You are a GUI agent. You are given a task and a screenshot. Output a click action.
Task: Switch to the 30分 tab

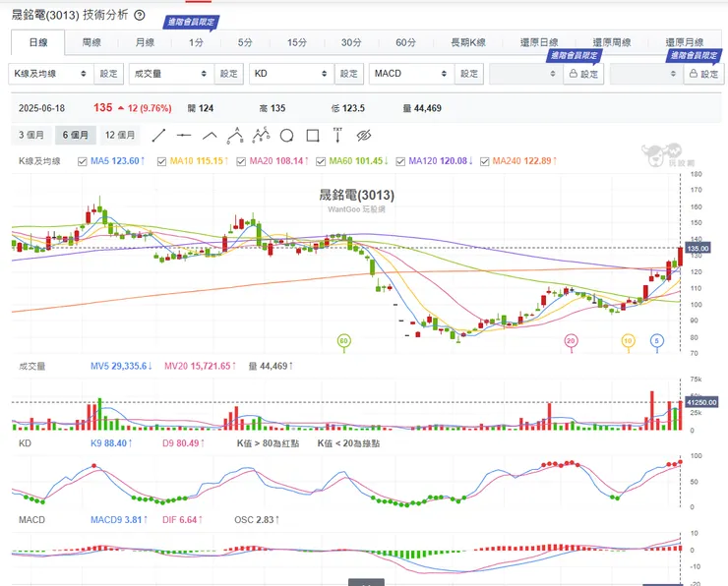pyautogui.click(x=351, y=42)
